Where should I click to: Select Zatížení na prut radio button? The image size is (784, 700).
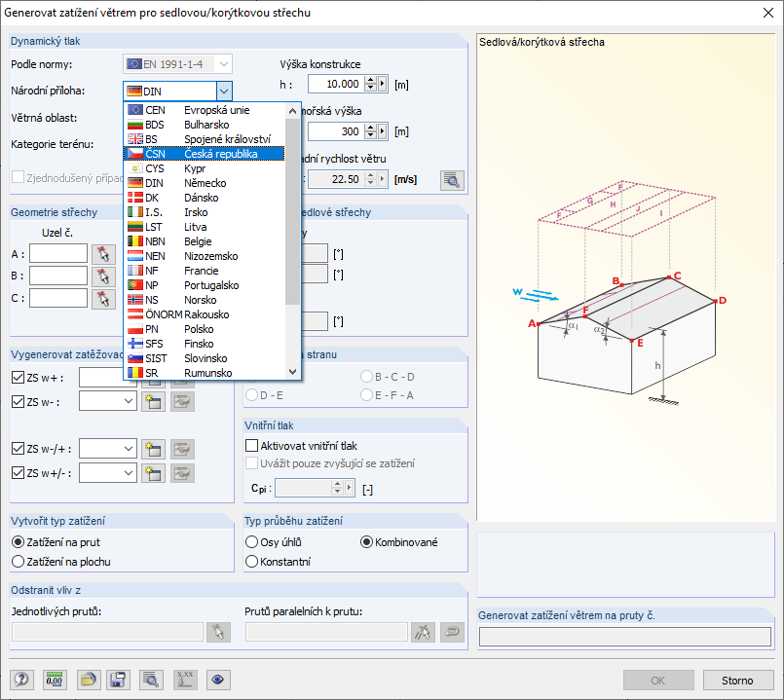pos(18,542)
